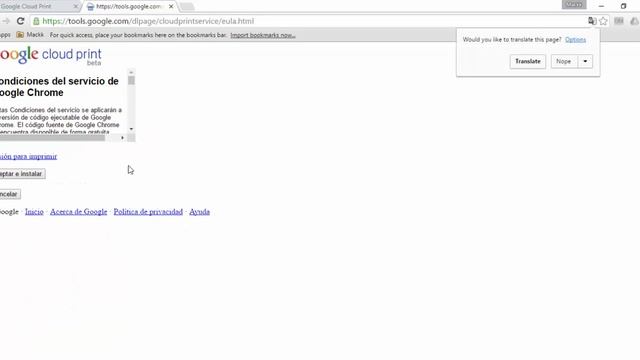Open the translate icon in address bar
This screenshot has width=640, height=360.
click(592, 21)
